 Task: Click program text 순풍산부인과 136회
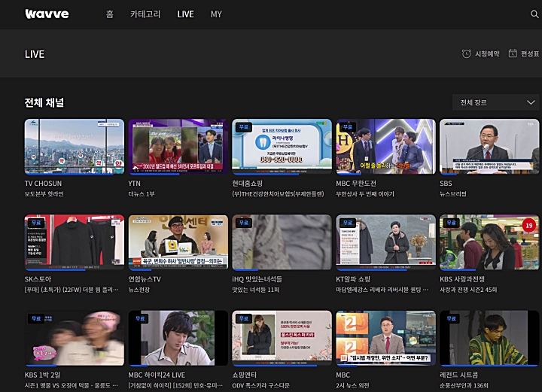click(464, 385)
